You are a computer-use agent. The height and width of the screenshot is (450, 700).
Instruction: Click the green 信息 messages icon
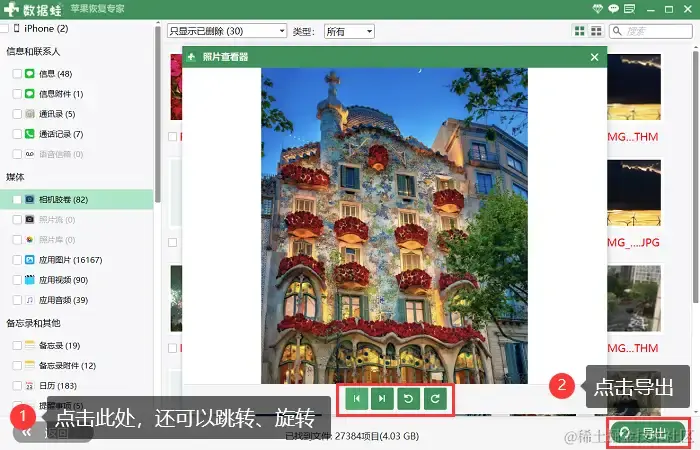29,74
